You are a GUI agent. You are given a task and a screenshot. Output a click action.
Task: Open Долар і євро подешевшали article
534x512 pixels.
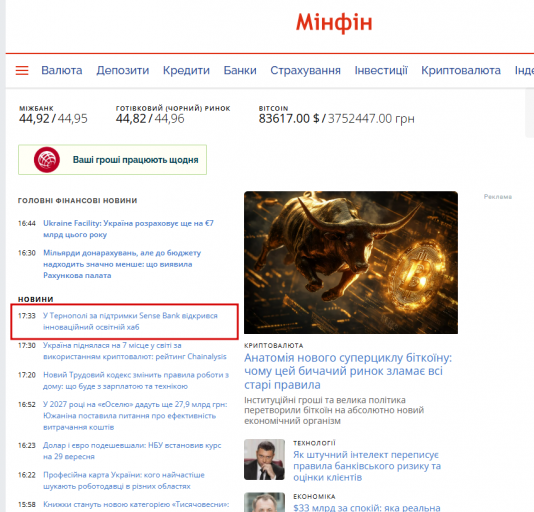coord(132,451)
